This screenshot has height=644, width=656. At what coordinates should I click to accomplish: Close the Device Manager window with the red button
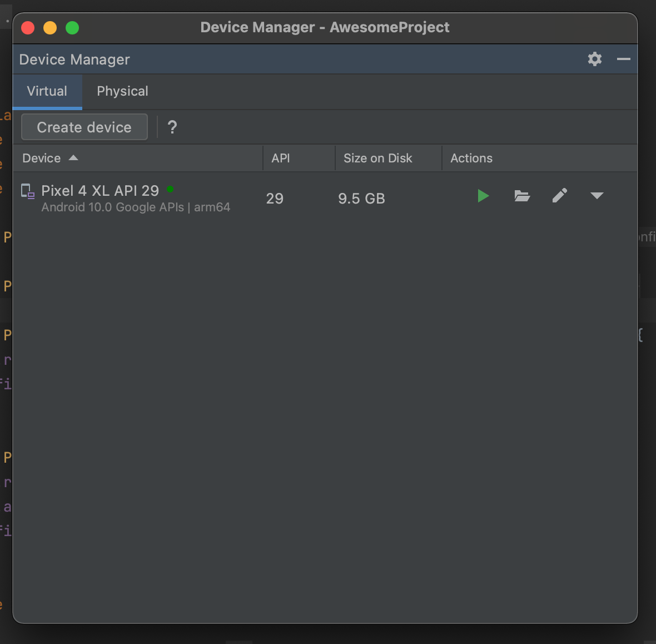coord(28,28)
